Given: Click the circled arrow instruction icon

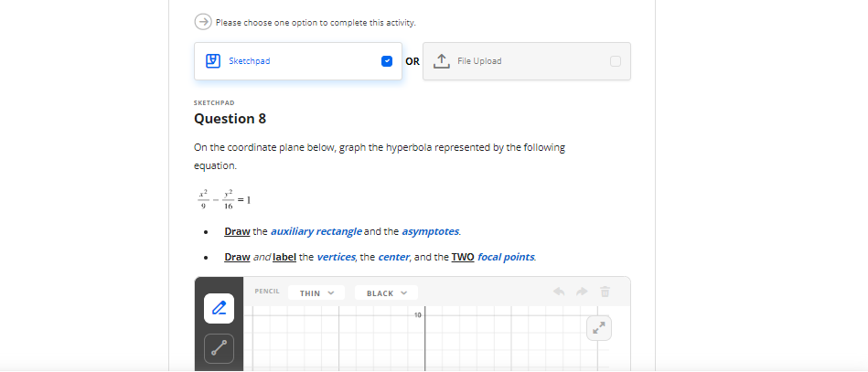Looking at the screenshot, I should coord(203,22).
